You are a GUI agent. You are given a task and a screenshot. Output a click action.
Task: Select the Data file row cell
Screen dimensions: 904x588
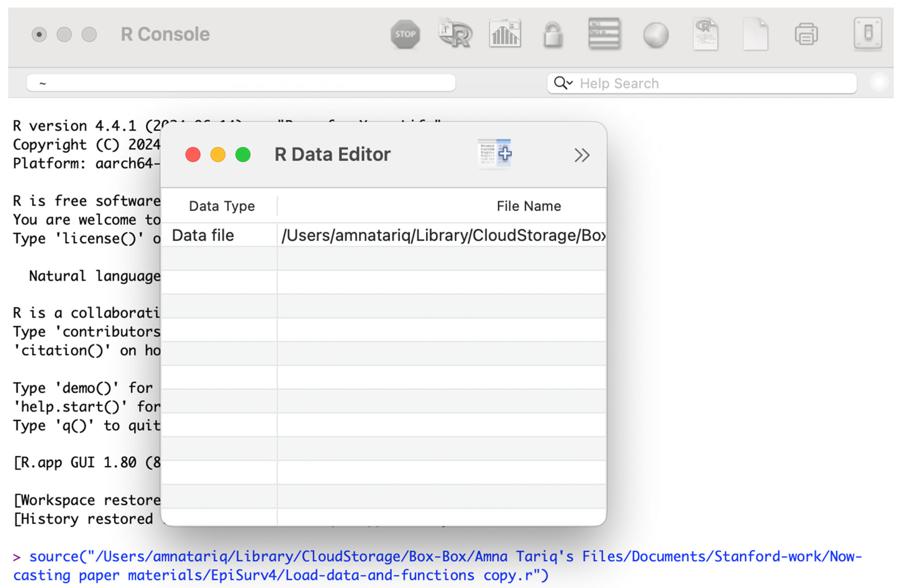click(219, 235)
